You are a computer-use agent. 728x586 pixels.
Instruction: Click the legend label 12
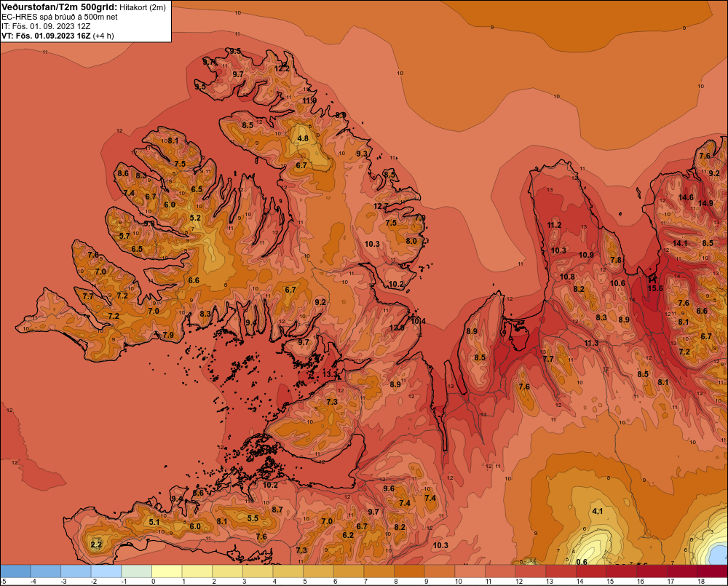[519, 582]
